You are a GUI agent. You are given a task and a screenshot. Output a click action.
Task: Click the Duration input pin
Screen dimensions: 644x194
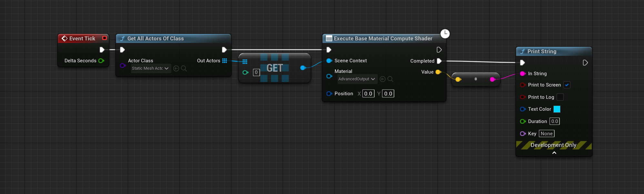(523, 121)
